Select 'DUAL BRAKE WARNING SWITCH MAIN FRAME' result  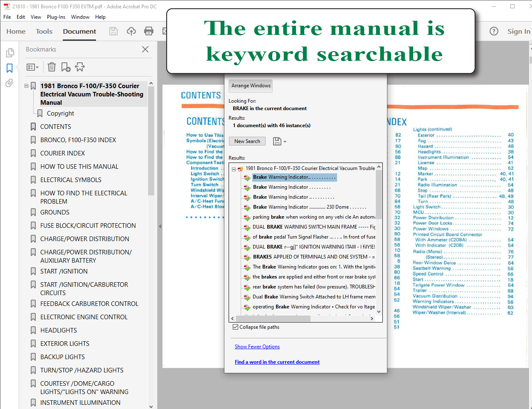(314, 227)
